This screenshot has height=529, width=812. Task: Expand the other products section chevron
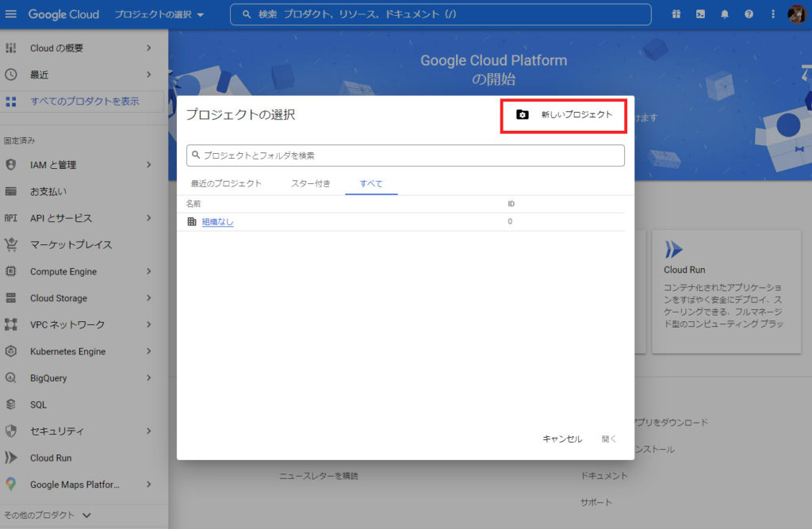(86, 515)
